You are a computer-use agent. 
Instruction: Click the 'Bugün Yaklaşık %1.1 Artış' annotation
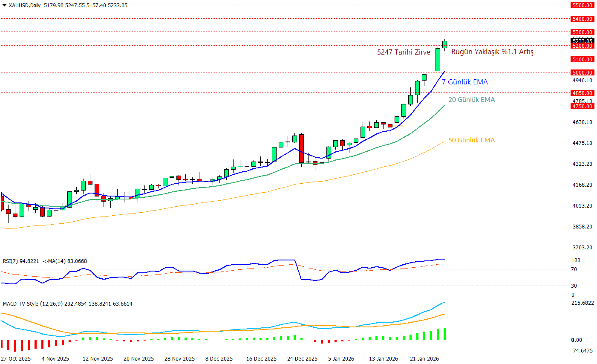[x=492, y=52]
